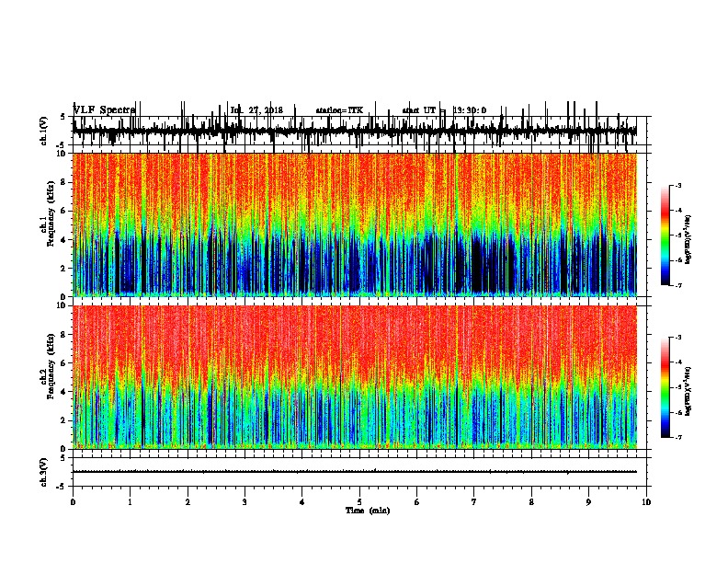Click the ch.3 flat voltage trace
728x563 pixels.
click(354, 472)
